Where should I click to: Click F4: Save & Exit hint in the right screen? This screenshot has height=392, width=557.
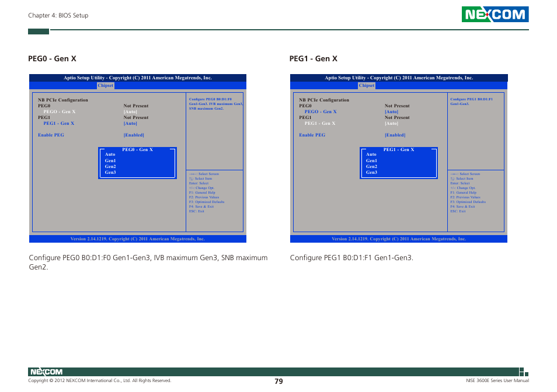(462, 206)
